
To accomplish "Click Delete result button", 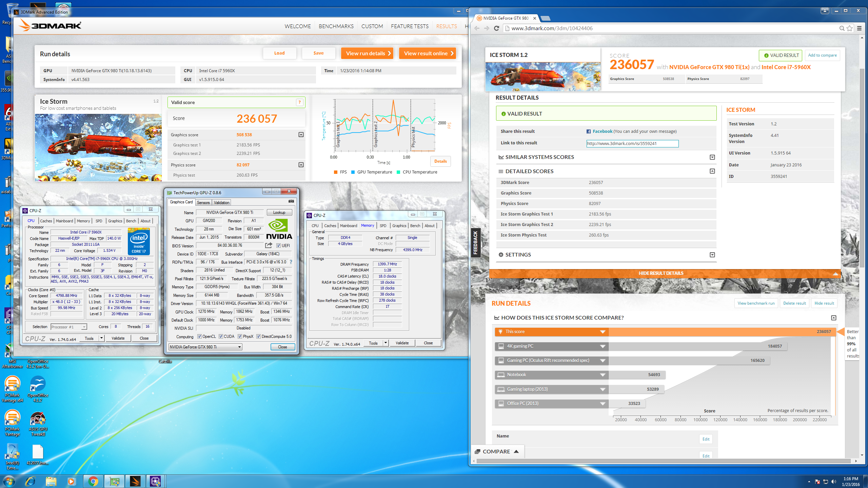I will click(x=794, y=303).
